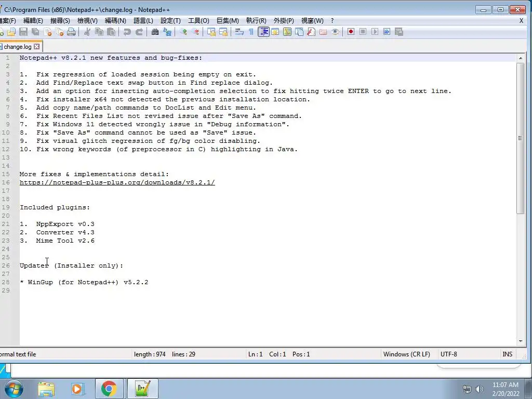Undo the last action with the Undo arrow
This screenshot has height=399, width=532.
(127, 32)
